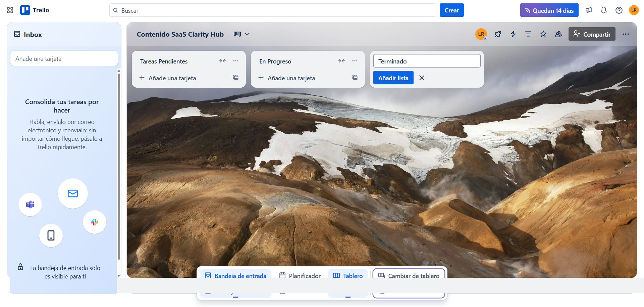Click the Añadir lista button
This screenshot has width=644, height=307.
[393, 78]
